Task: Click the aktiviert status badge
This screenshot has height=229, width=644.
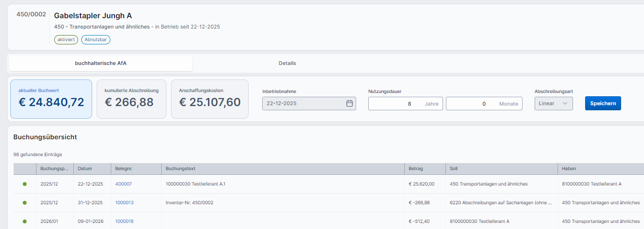Action: pos(66,40)
